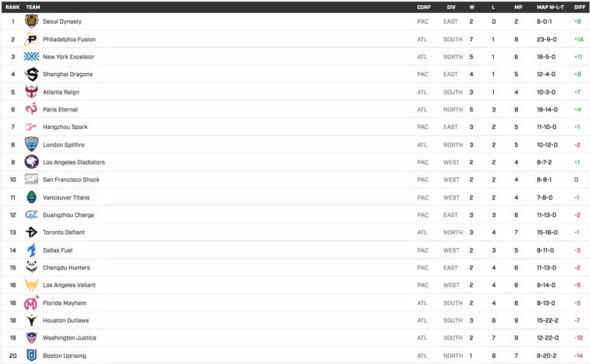The height and width of the screenshot is (364, 590).
Task: Click Philadelphia Fusion's +14 map differential
Action: click(x=578, y=39)
